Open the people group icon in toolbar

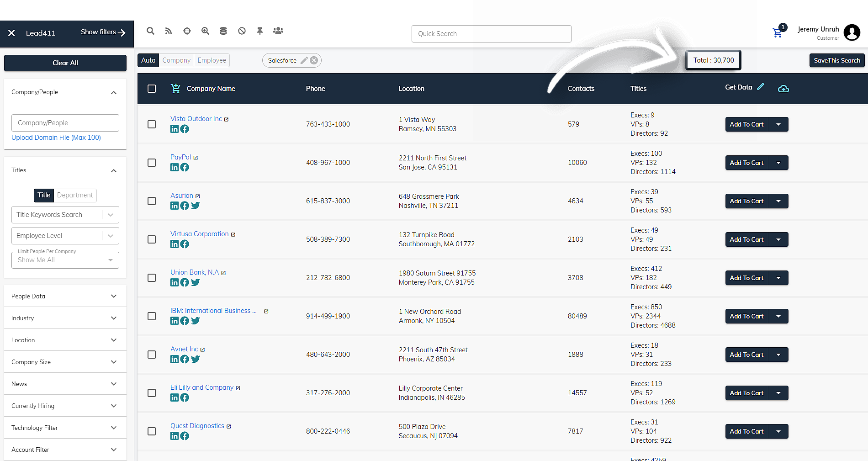(278, 31)
